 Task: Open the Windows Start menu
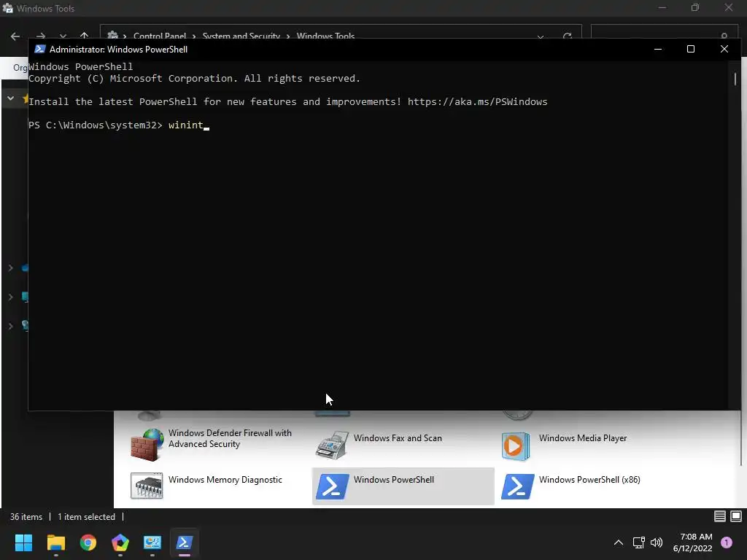click(23, 542)
